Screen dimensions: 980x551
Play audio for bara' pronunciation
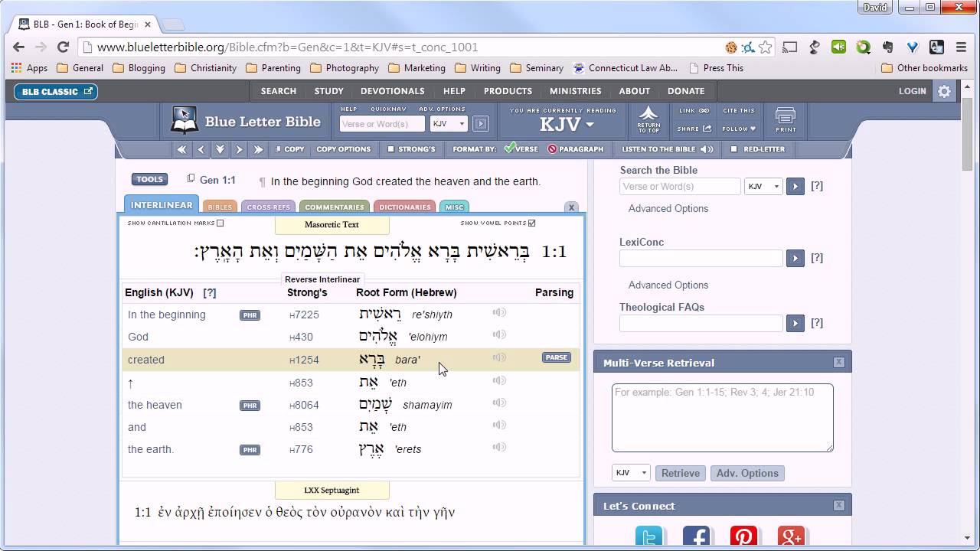click(x=499, y=357)
